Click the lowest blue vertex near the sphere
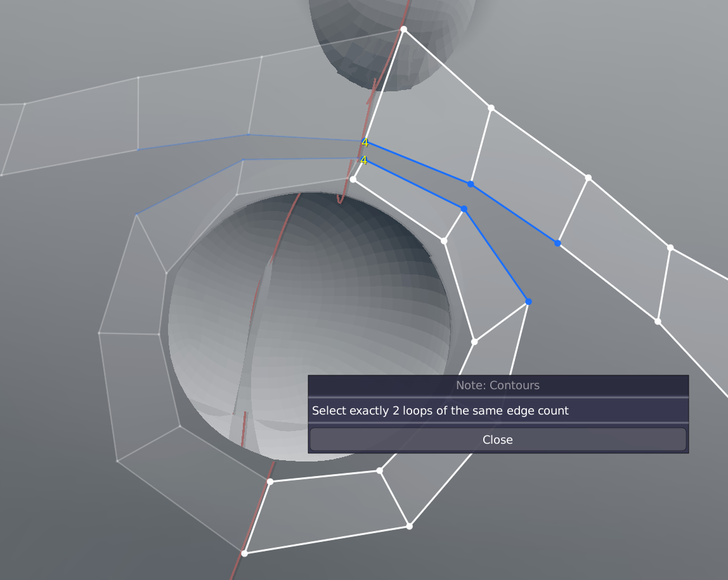 coord(528,301)
